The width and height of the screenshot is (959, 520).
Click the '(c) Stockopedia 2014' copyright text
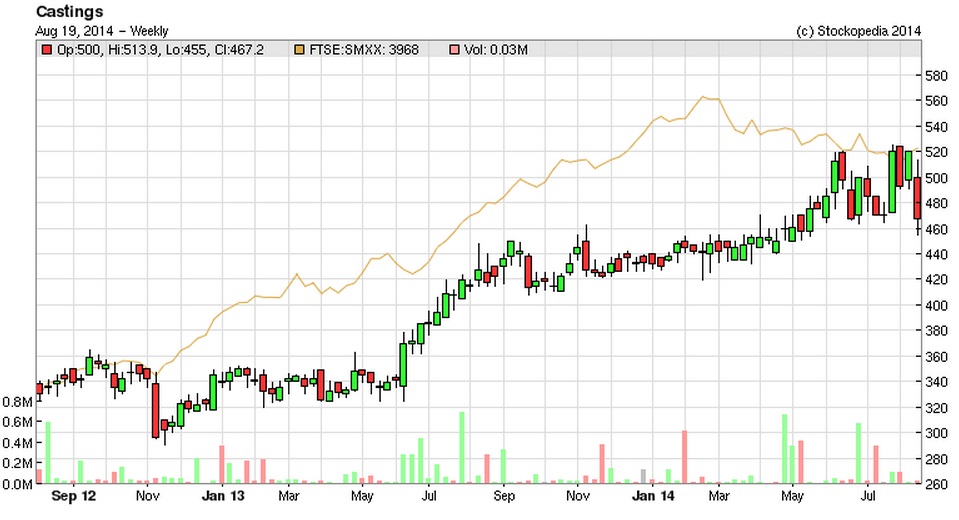point(859,31)
